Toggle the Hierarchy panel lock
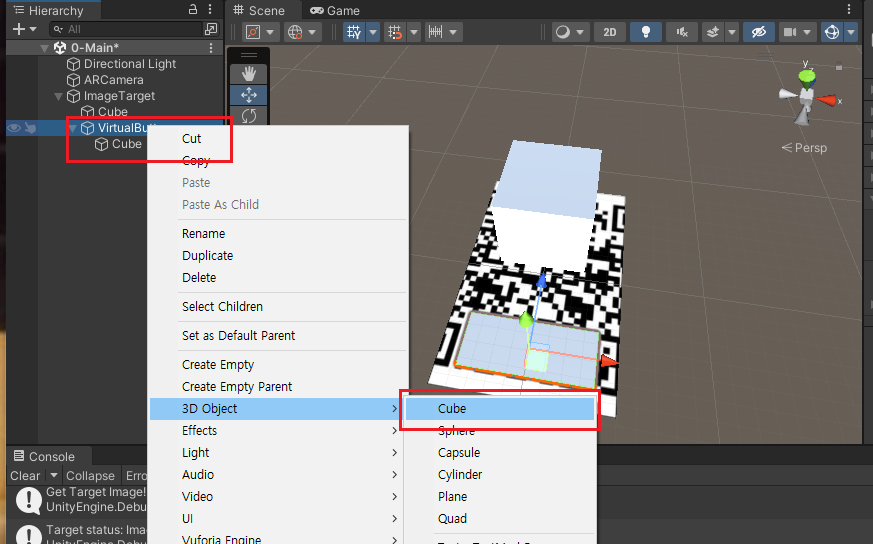 coord(193,9)
